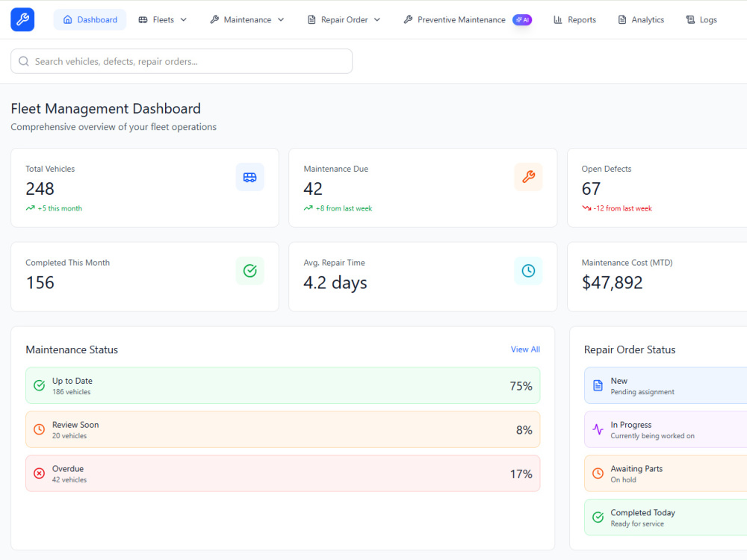The height and width of the screenshot is (560, 747).
Task: Click the bus icon beside Fleets
Action: [x=143, y=19]
